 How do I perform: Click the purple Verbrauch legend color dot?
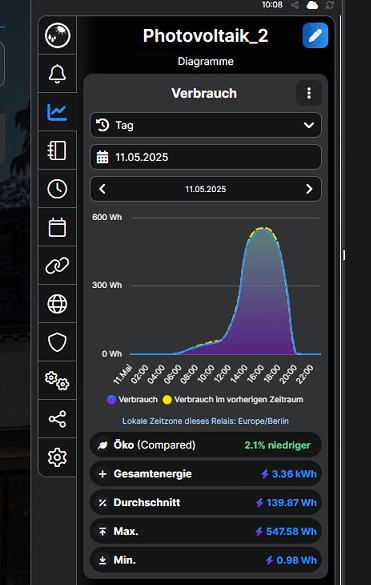click(111, 400)
